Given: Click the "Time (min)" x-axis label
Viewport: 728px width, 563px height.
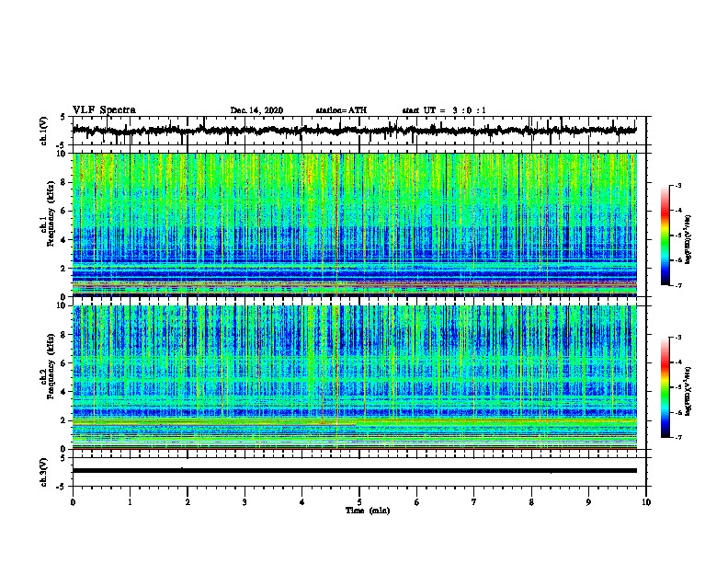Looking at the screenshot, I should pyautogui.click(x=368, y=511).
